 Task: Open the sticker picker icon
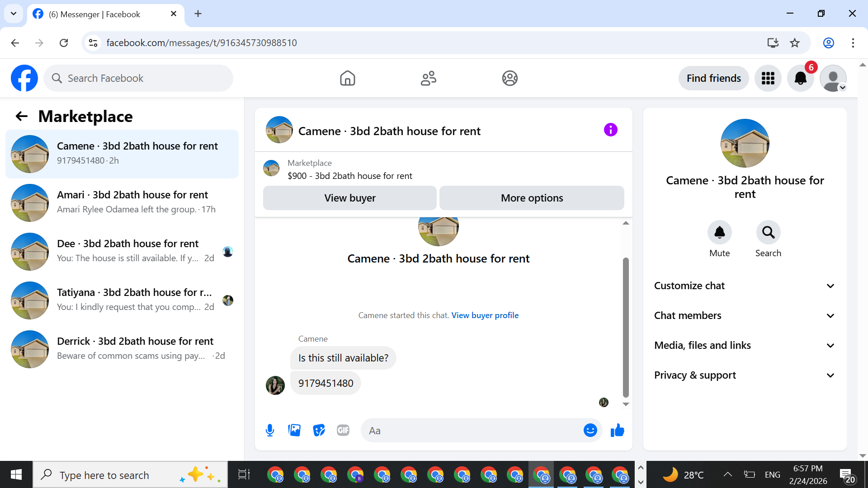[x=319, y=430]
